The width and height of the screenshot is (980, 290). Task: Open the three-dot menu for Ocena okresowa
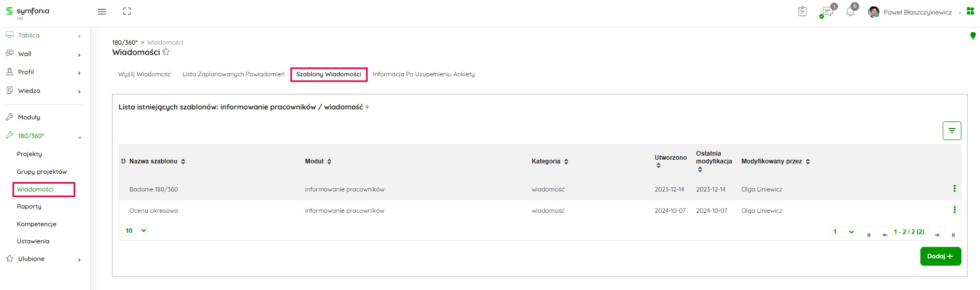(x=954, y=210)
